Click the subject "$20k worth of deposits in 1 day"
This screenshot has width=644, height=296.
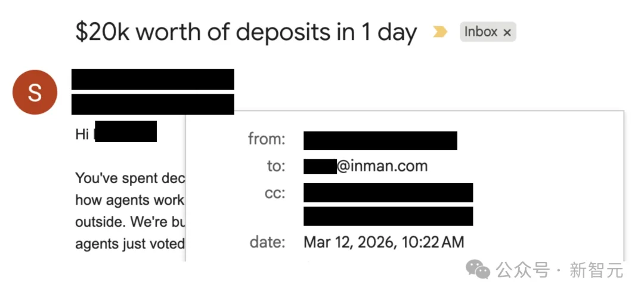pos(246,32)
